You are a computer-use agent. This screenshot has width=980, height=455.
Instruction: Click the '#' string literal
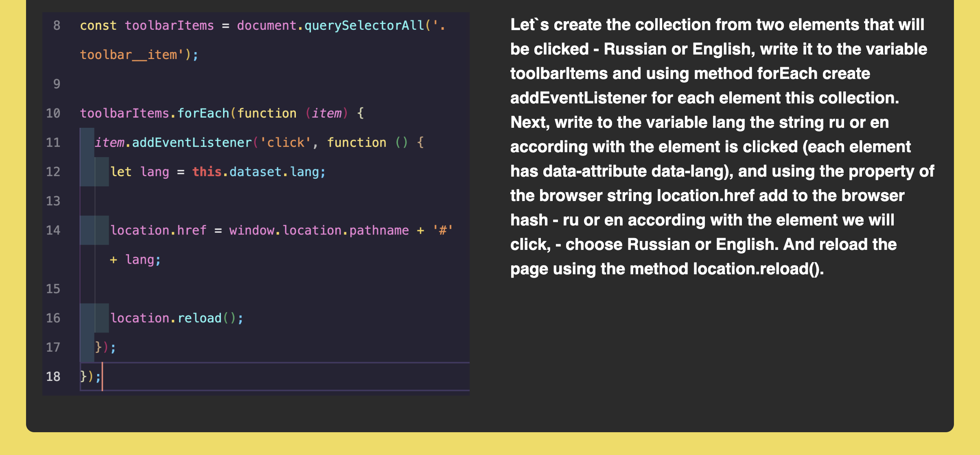[x=442, y=230]
